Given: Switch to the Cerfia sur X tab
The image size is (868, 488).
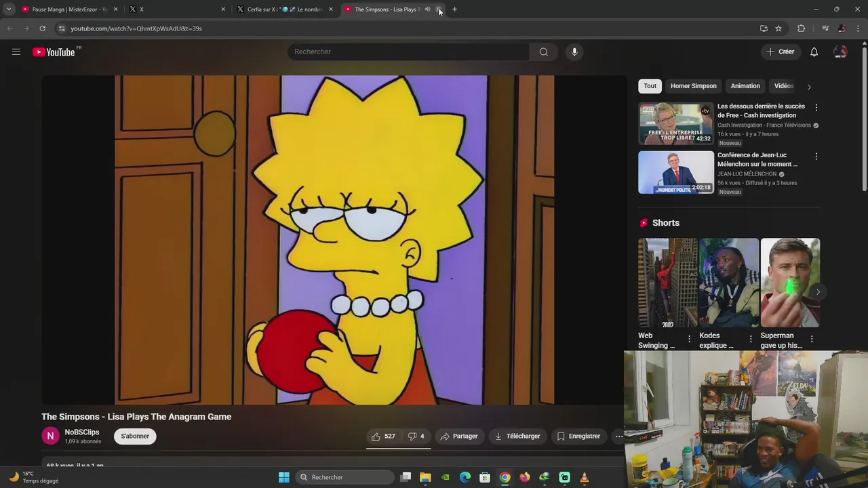Looking at the screenshot, I should [285, 9].
